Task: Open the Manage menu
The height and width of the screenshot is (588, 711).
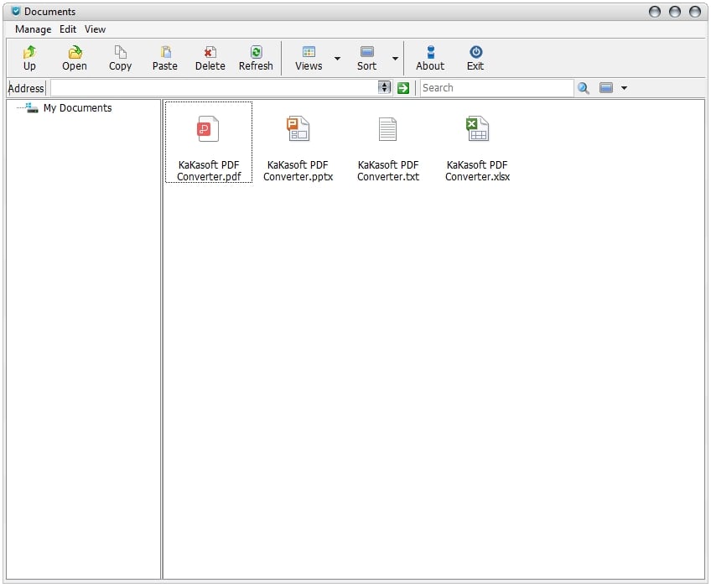Action: pyautogui.click(x=33, y=29)
